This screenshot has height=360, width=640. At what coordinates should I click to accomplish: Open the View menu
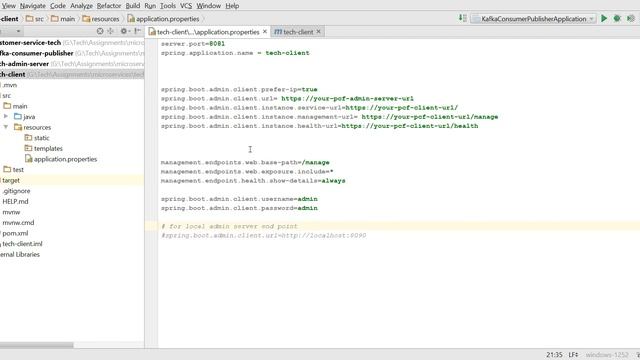(8, 6)
